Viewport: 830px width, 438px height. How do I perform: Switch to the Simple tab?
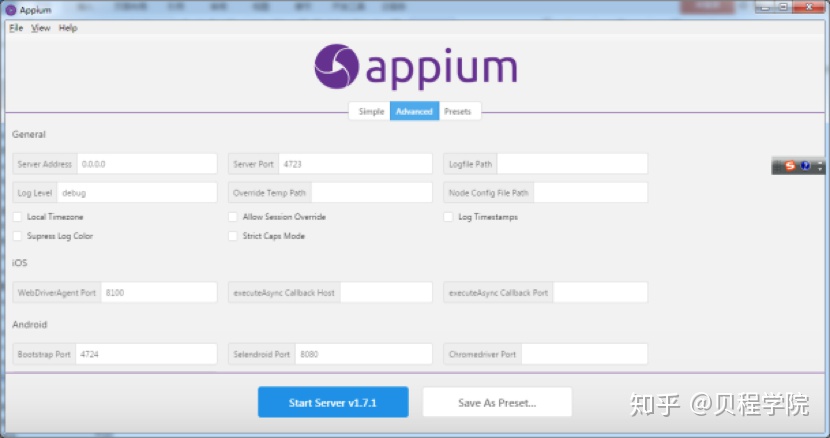click(371, 111)
